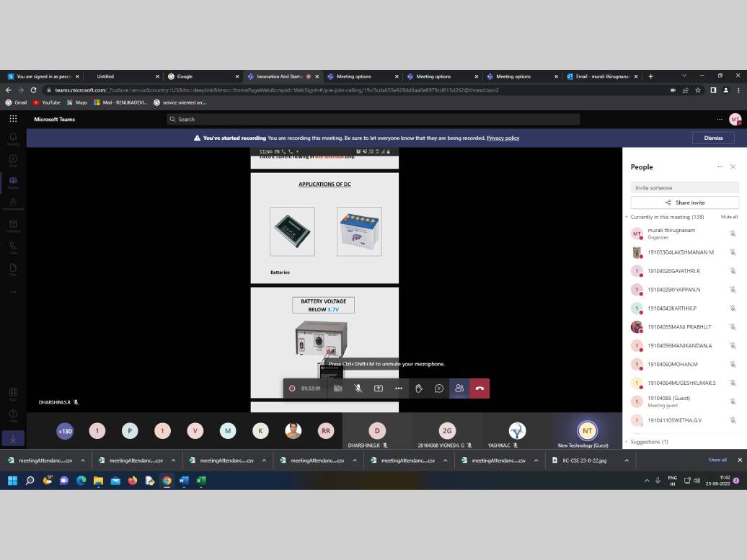Open Calendar in the Teams sidebar
Image resolution: width=747 pixels, height=560 pixels.
tap(13, 227)
